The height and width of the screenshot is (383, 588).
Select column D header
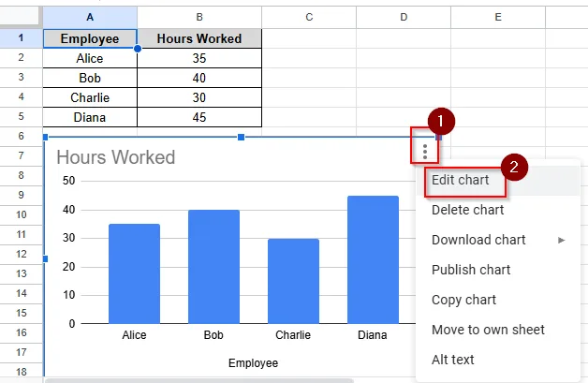404,17
